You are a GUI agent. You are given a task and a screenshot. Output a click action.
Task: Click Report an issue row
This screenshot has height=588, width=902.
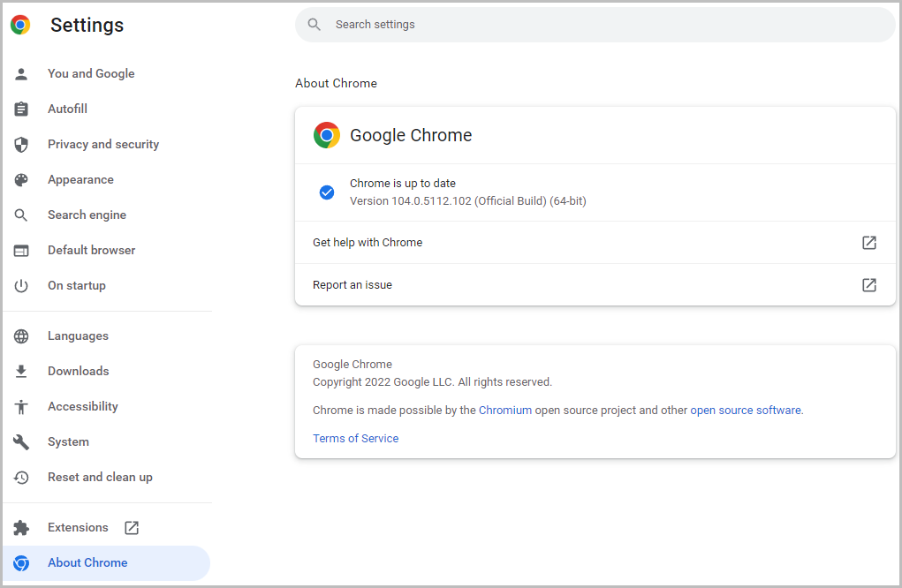click(x=595, y=284)
